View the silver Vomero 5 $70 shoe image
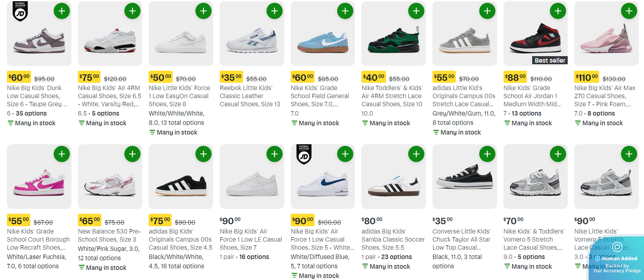The image size is (644, 280). tap(535, 184)
